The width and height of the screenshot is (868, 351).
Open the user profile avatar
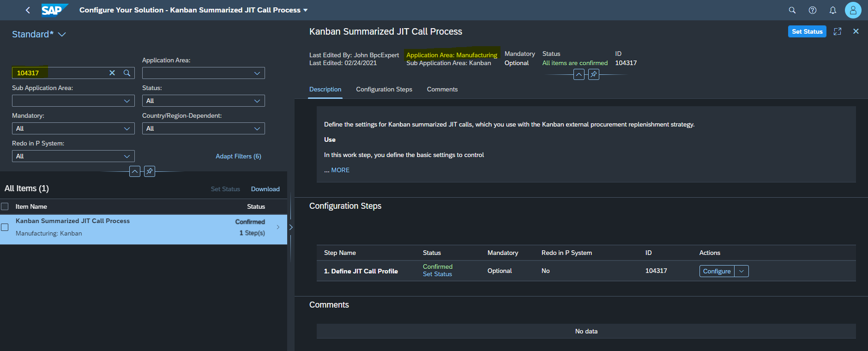[x=853, y=10]
